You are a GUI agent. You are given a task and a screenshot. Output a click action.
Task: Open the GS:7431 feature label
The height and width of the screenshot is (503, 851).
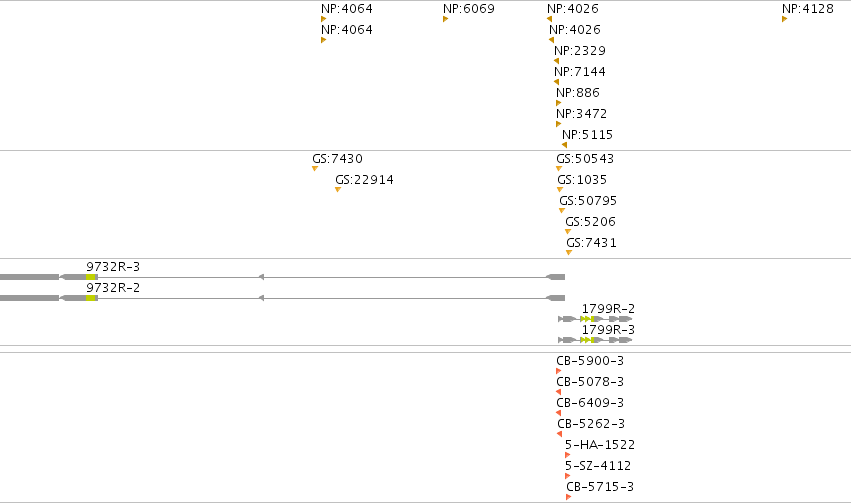[591, 242]
